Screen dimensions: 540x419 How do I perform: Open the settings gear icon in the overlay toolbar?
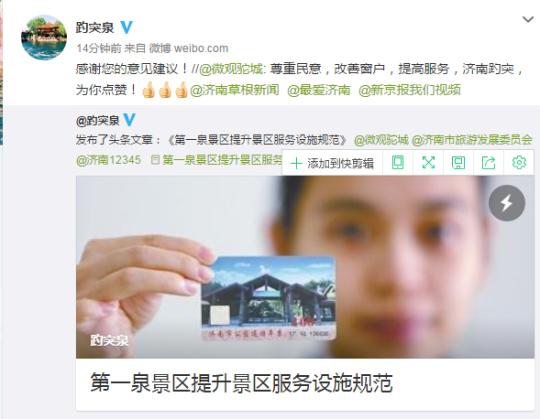click(x=519, y=162)
